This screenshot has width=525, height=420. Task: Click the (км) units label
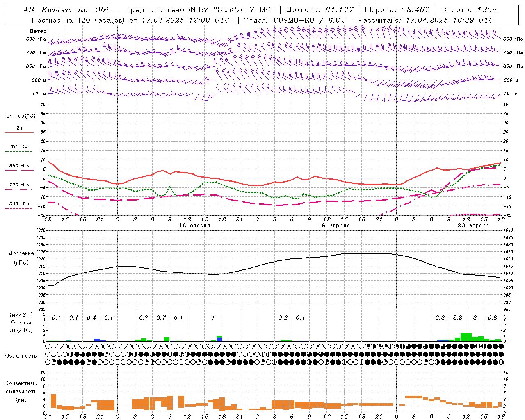[x=21, y=399]
